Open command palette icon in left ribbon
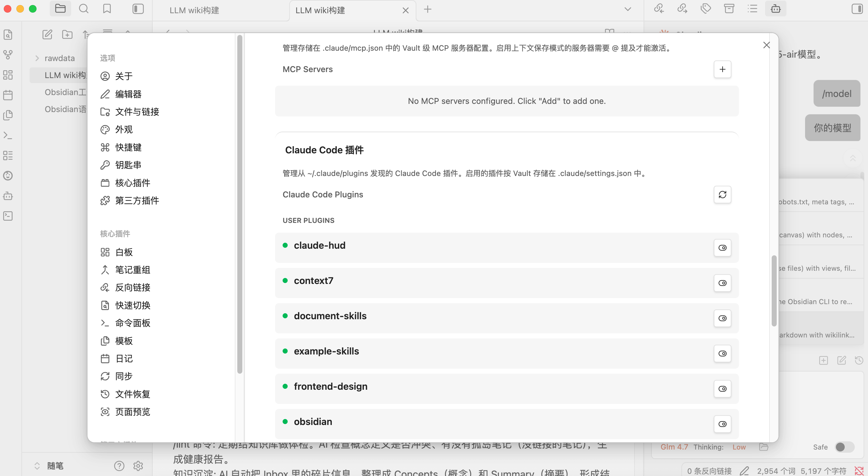This screenshot has width=868, height=476. pyautogui.click(x=8, y=135)
